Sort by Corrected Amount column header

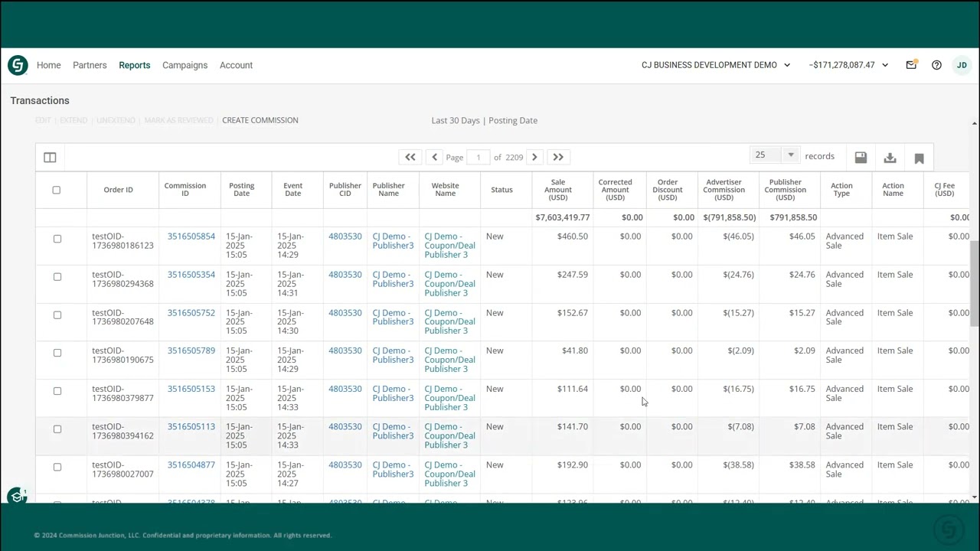(616, 190)
